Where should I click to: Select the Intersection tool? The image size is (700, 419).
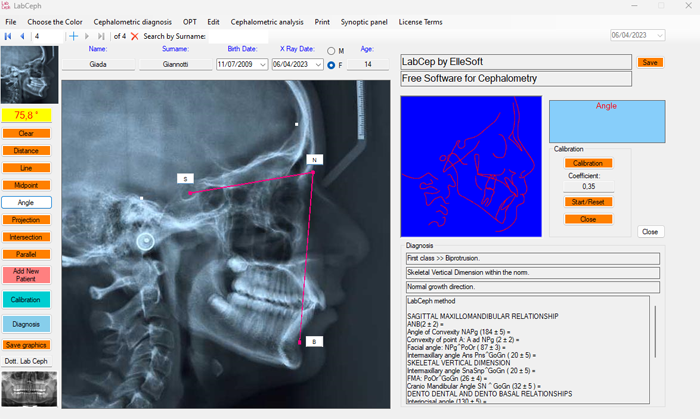click(x=26, y=237)
